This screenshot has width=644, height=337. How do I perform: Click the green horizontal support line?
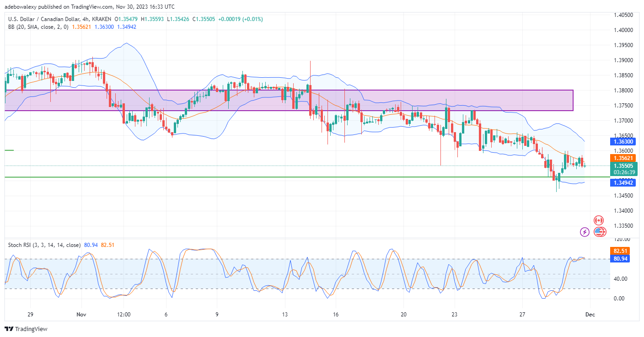click(307, 177)
